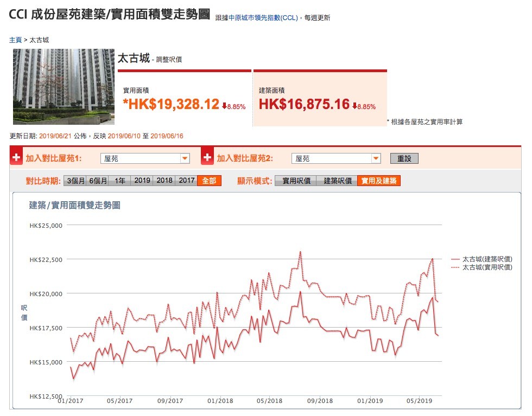
Task: Select the 6個月 comparison period
Action: point(98,181)
